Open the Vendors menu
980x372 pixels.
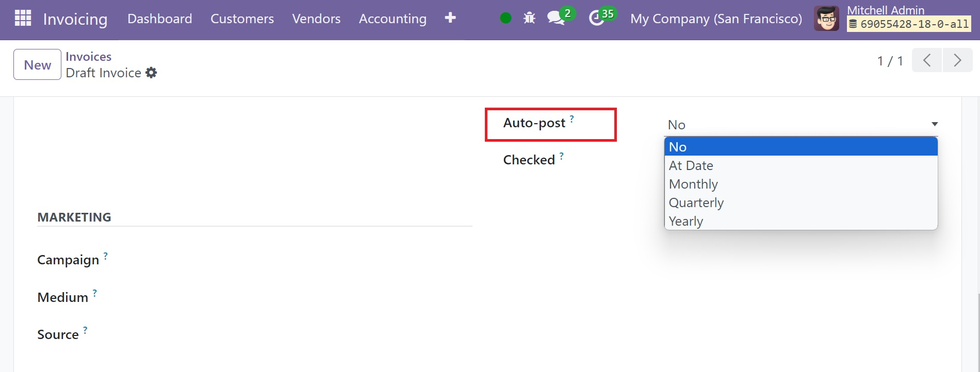coord(316,19)
